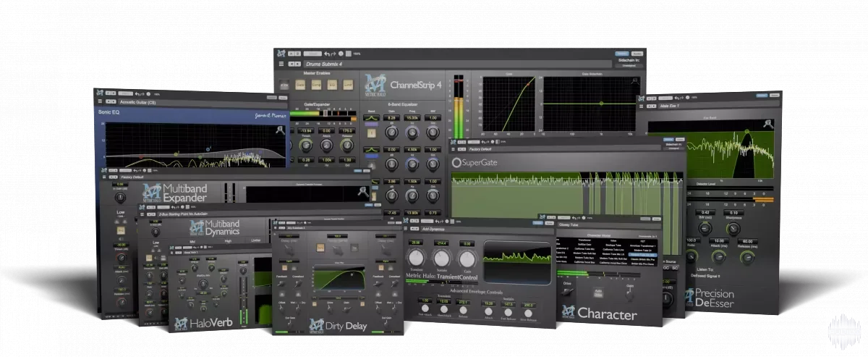This screenshot has height=357, width=868.
Task: Select the Mid band tab in Multiband Dynamics
Action: point(192,241)
